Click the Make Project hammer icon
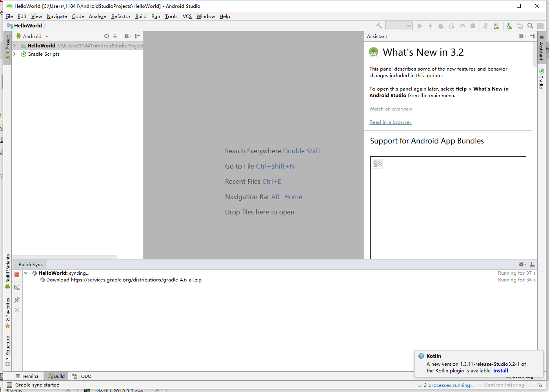 point(379,26)
